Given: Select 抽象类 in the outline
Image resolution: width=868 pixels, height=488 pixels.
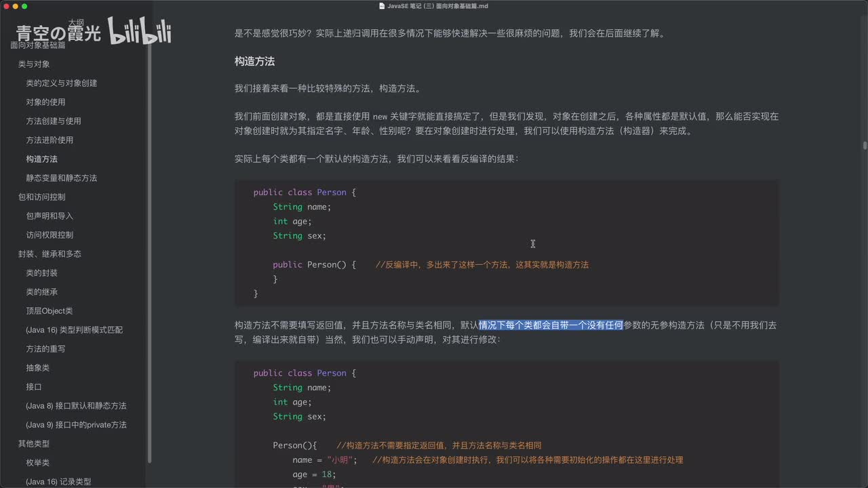Looking at the screenshot, I should pos(38,368).
